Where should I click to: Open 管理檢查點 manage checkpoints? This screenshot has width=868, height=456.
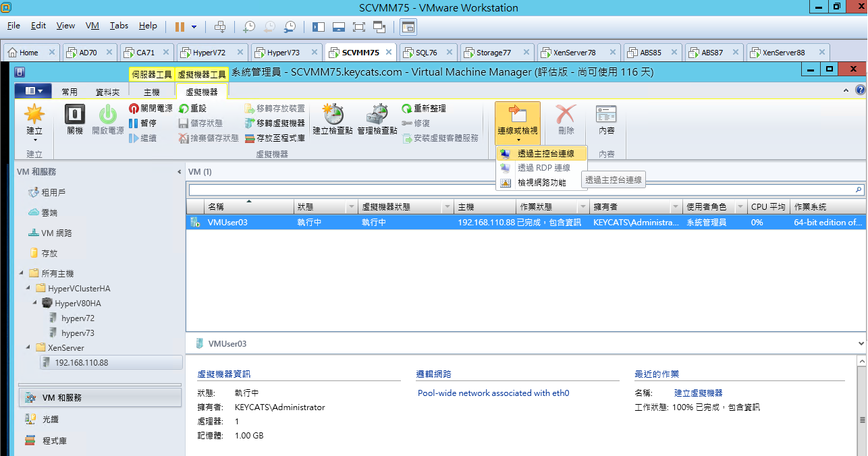pos(377,119)
